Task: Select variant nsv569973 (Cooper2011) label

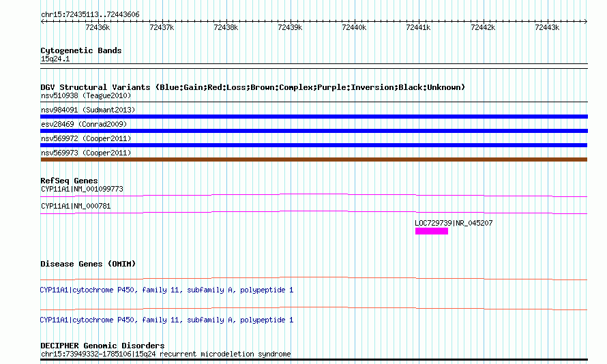Action: click(x=86, y=153)
